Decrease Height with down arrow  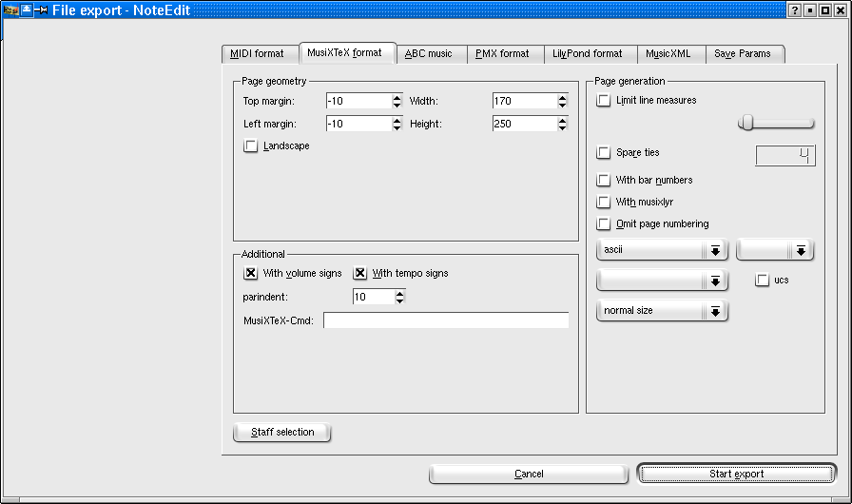(562, 127)
